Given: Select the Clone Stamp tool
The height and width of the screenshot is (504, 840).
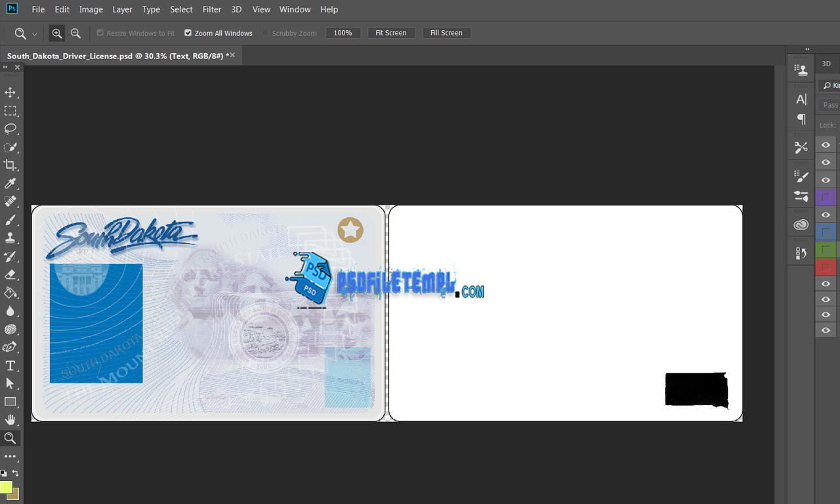Looking at the screenshot, I should [10, 238].
